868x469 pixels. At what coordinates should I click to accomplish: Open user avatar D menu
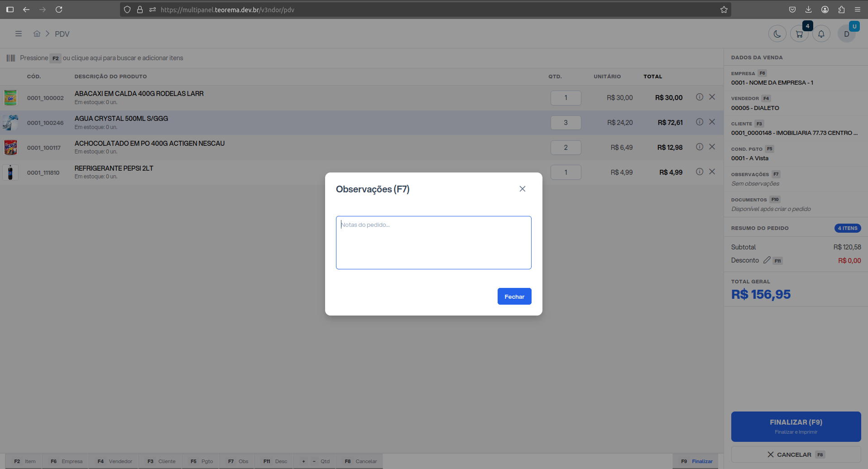pyautogui.click(x=846, y=34)
